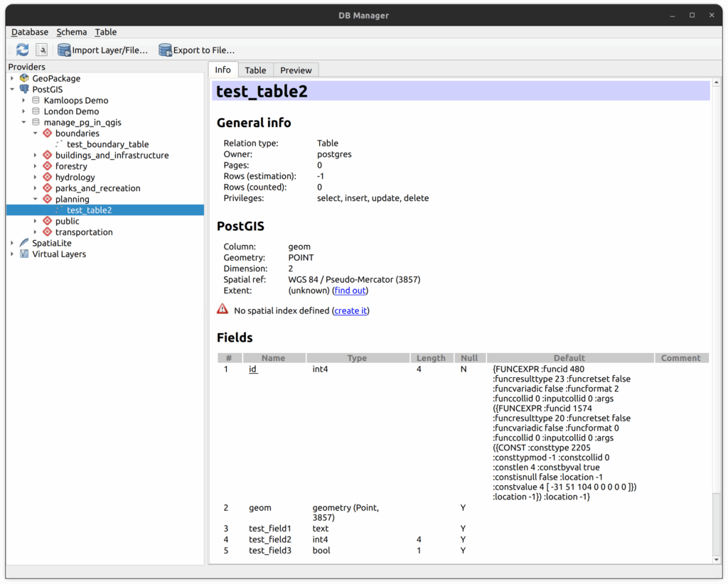Screen dimensions: 728x584
Task: Click the GeoPackage provider icon
Action: [25, 78]
